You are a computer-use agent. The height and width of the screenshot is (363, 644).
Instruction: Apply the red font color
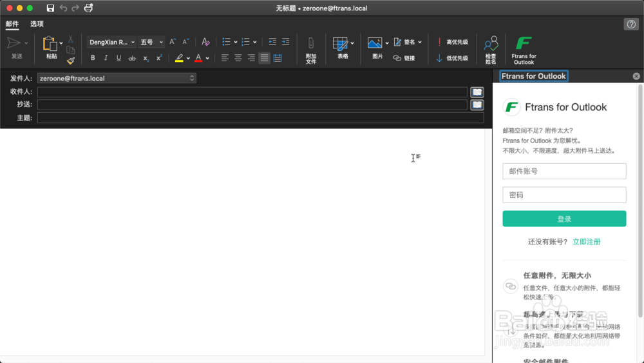pyautogui.click(x=198, y=58)
